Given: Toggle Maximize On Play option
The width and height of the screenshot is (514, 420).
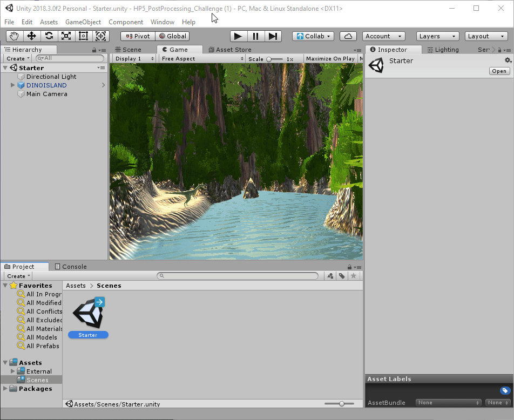Looking at the screenshot, I should [330, 59].
